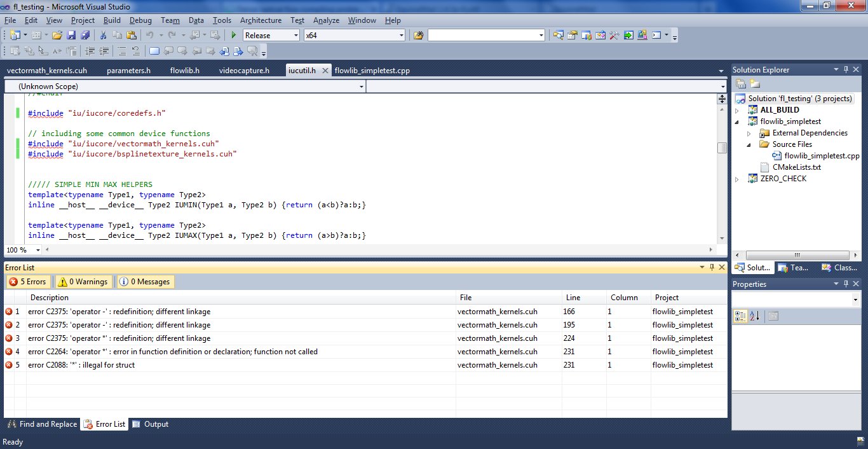Expand the ALL_BUILD project node
The width and height of the screenshot is (868, 449).
click(x=737, y=110)
